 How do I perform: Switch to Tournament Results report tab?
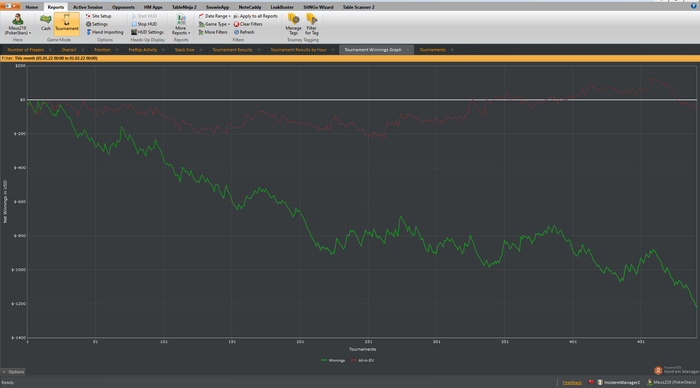(x=232, y=50)
